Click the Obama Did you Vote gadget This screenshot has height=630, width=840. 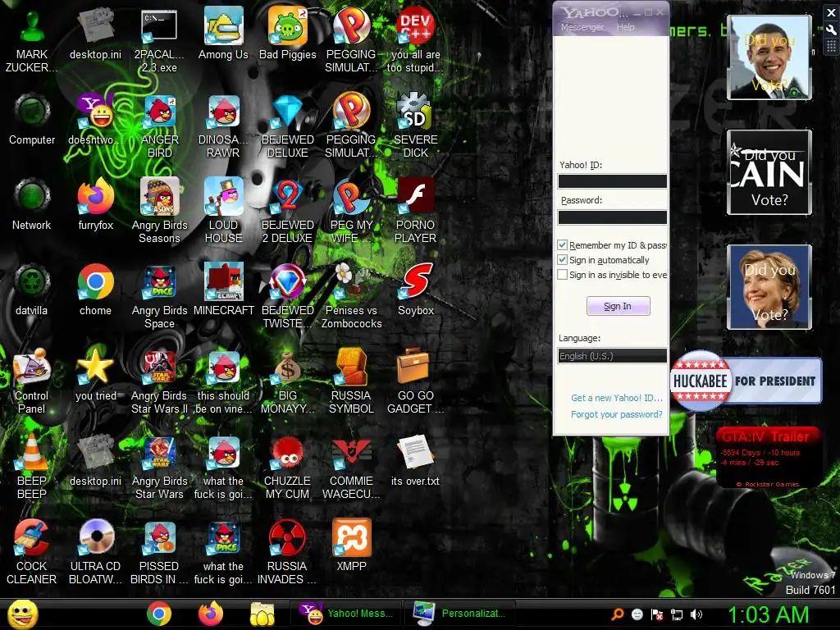(x=769, y=57)
